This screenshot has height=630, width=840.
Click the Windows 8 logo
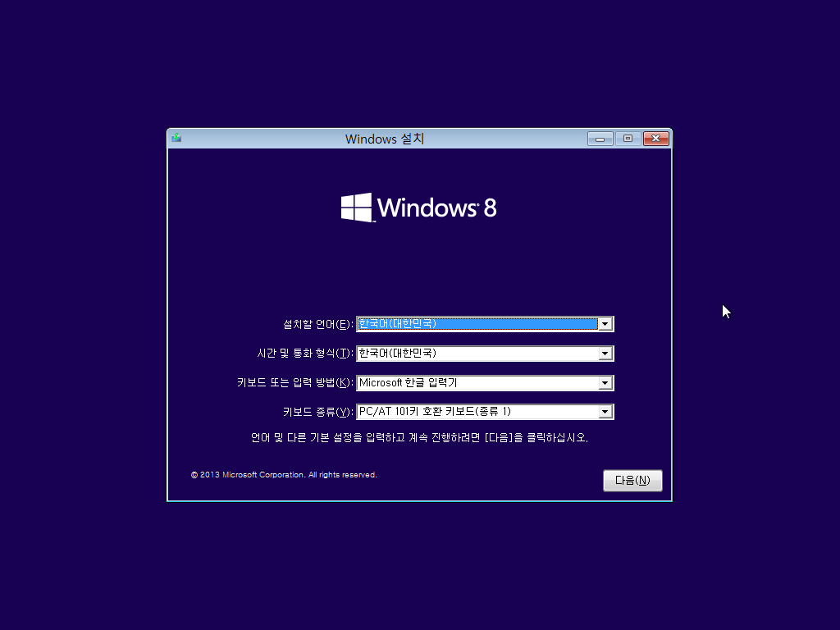419,208
